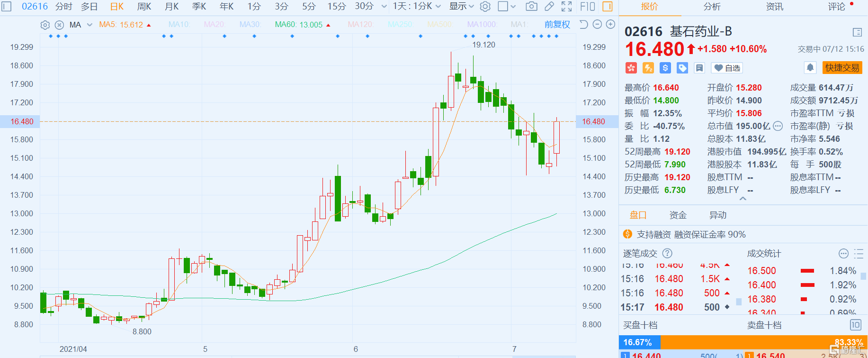The height and width of the screenshot is (358, 868).
Task: Open the F10 company info
Action: 587,6
